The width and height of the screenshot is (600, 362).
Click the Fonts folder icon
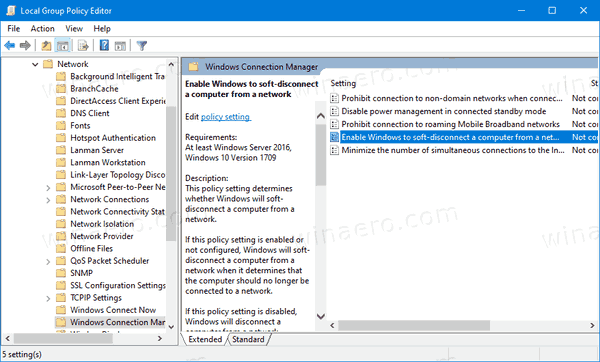[61, 126]
